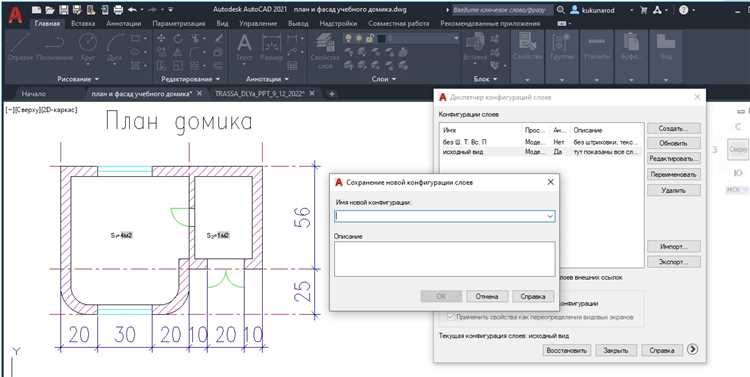Image resolution: width=750 pixels, height=377 pixels.
Task: Click the Table icon in Аннотации panel
Action: tap(293, 66)
